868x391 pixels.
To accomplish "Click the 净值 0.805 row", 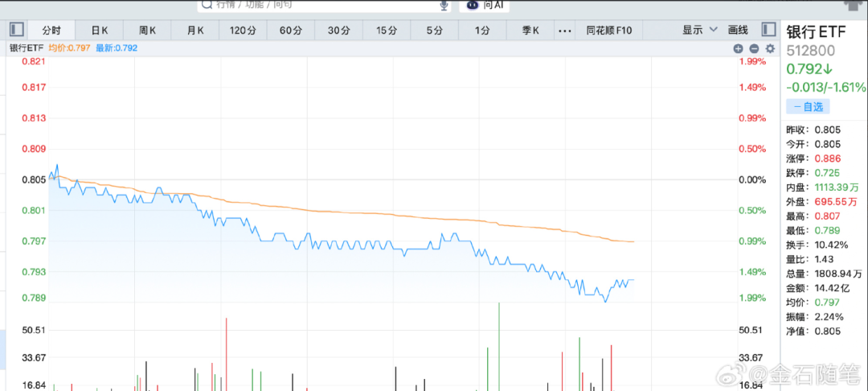I will tap(813, 331).
